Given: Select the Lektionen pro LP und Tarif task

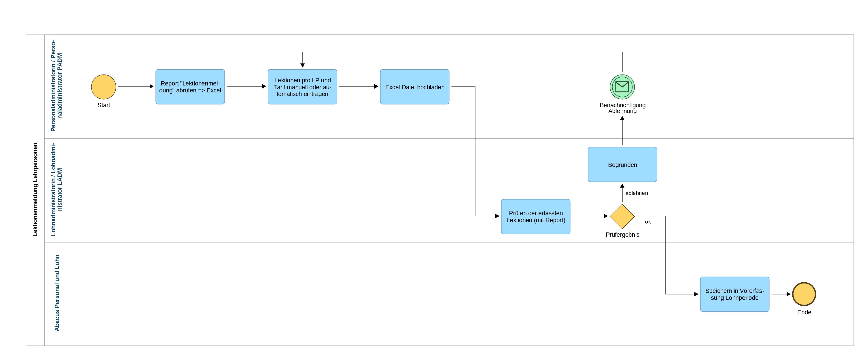Looking at the screenshot, I should pos(302,87).
